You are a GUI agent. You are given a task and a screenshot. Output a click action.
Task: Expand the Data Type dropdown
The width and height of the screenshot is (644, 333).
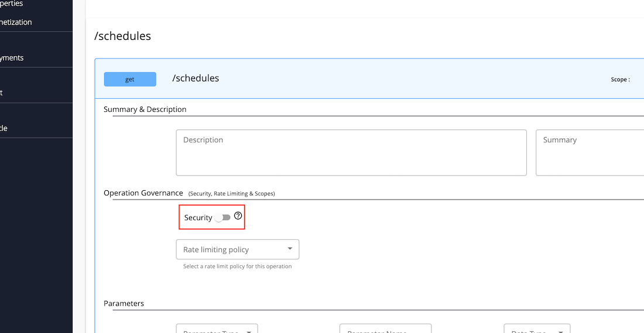536,329
